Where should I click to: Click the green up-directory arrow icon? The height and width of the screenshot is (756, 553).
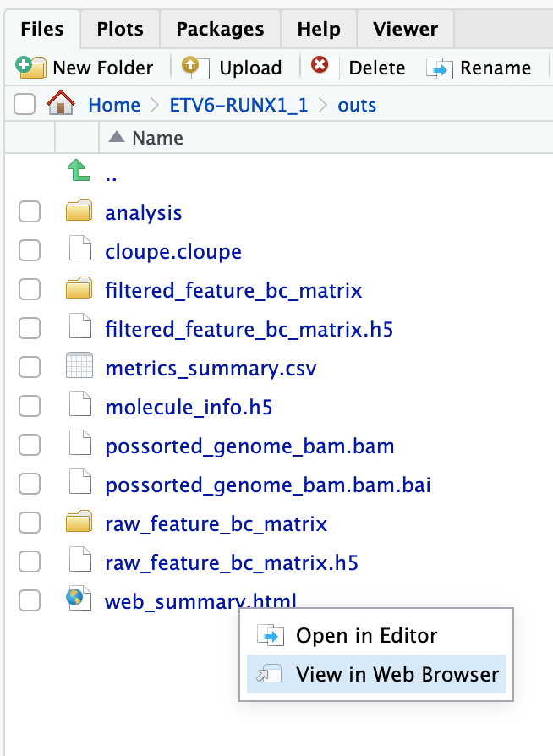coord(78,174)
